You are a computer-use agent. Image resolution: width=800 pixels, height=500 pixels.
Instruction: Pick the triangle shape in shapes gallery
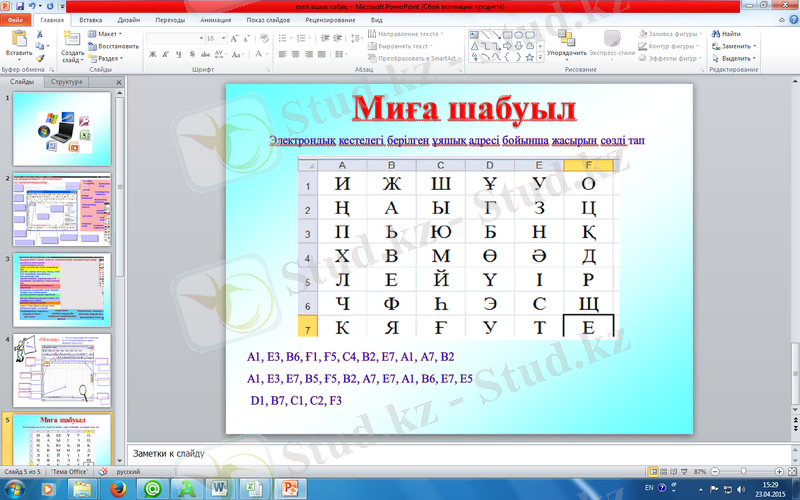[x=474, y=46]
